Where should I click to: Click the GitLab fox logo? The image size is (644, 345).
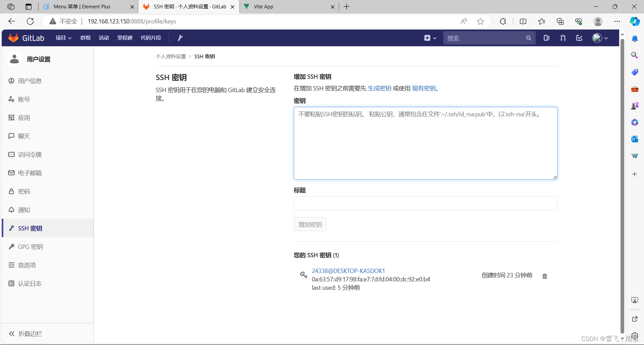pos(13,38)
